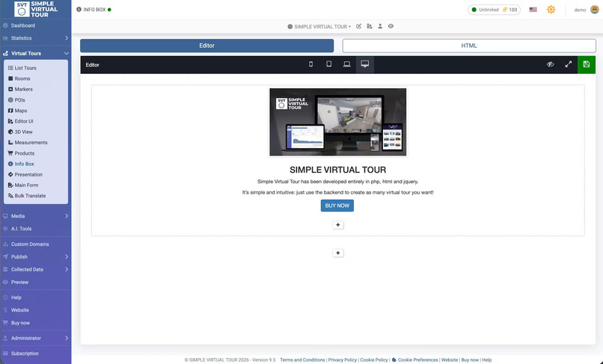Click the 3D View cube icon

point(10,132)
